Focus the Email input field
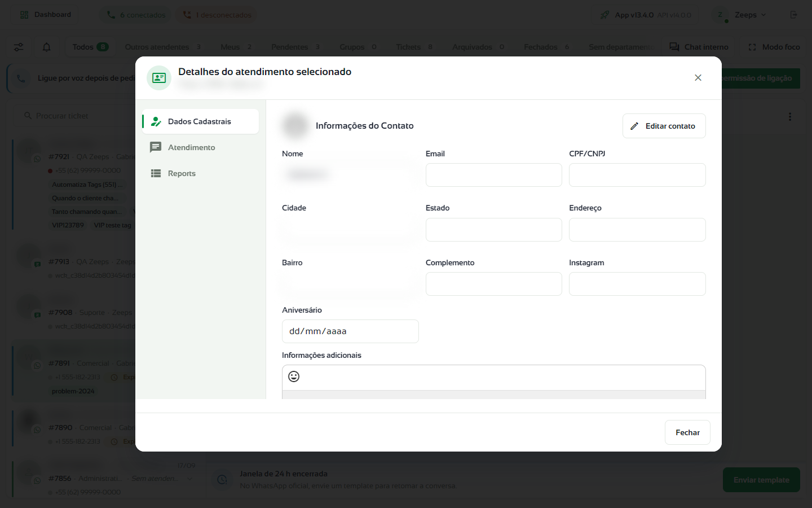 [493, 175]
